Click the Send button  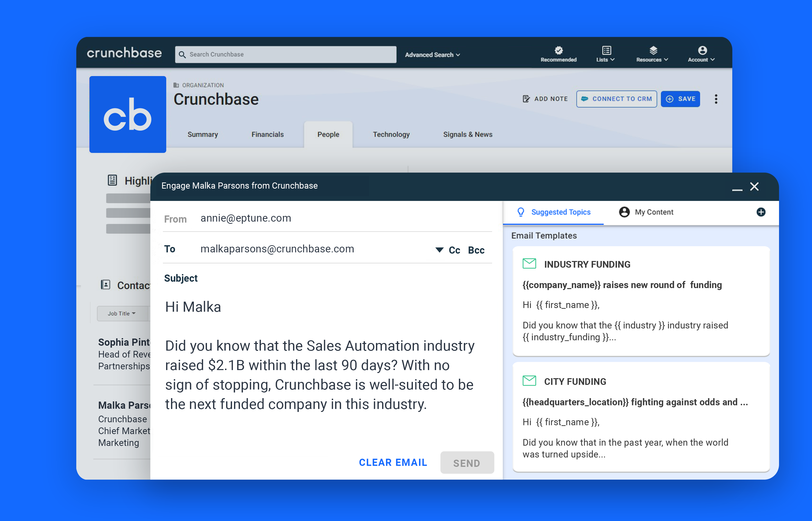pyautogui.click(x=467, y=463)
